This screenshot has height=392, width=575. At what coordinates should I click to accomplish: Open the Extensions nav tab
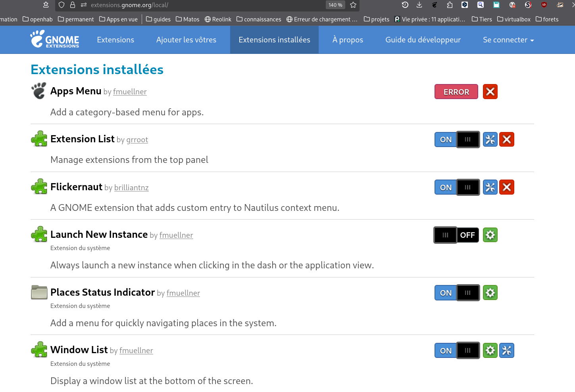(115, 40)
